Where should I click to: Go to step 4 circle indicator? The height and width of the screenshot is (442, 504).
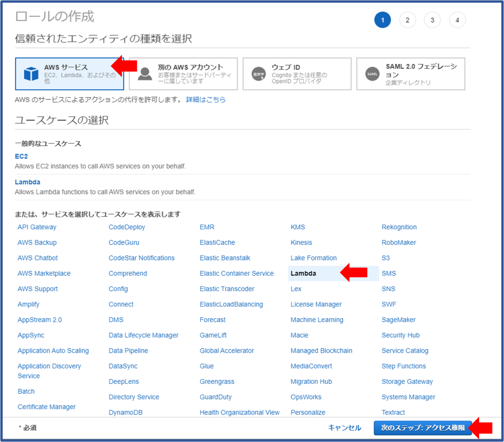(457, 20)
